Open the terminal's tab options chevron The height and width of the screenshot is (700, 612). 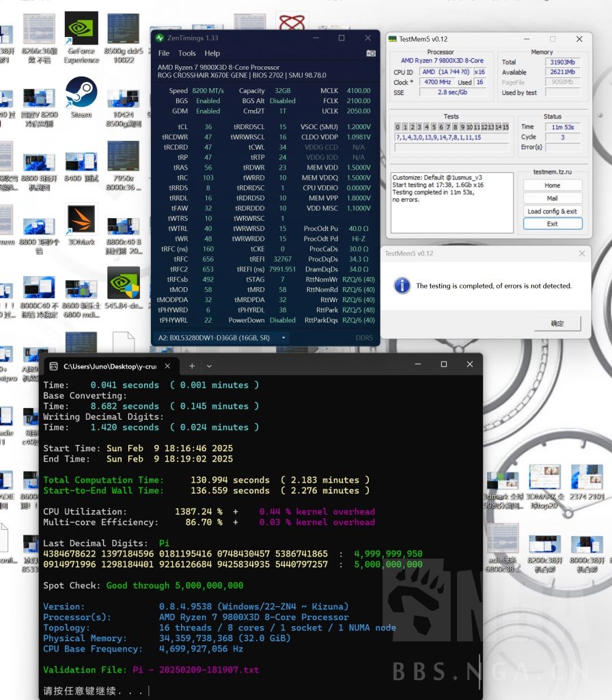[210, 366]
